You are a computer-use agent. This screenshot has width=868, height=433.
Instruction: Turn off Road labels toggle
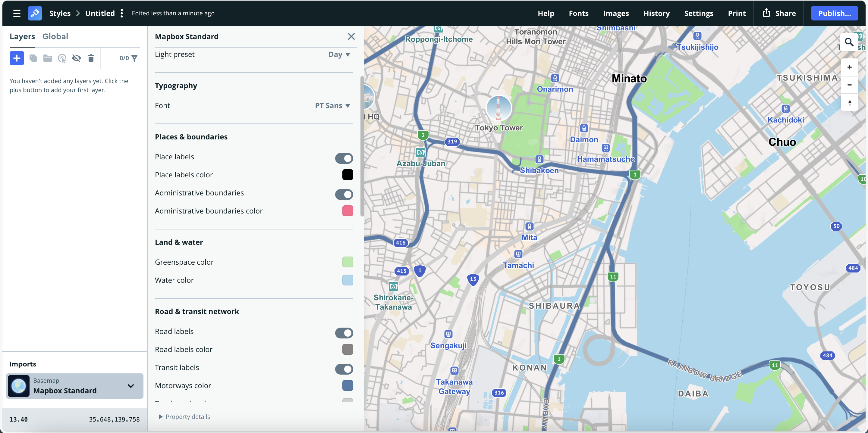pos(344,333)
